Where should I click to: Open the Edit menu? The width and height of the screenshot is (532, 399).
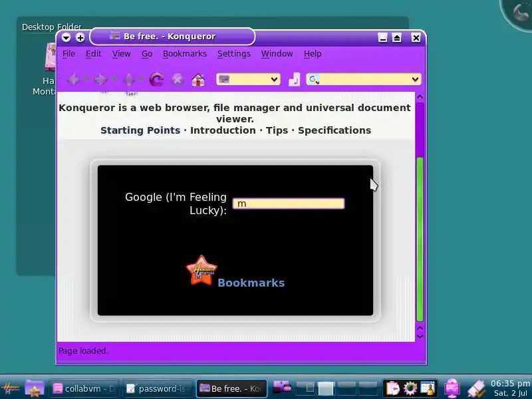[x=93, y=54]
